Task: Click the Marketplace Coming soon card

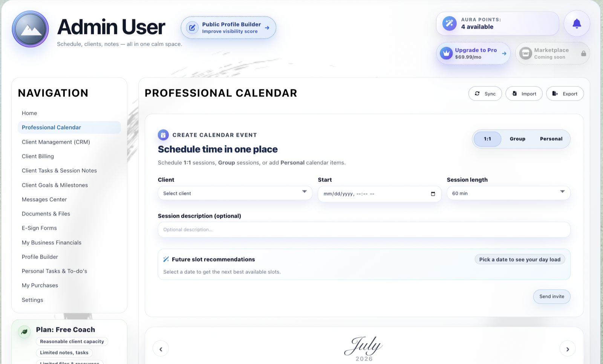Action: pos(552,53)
